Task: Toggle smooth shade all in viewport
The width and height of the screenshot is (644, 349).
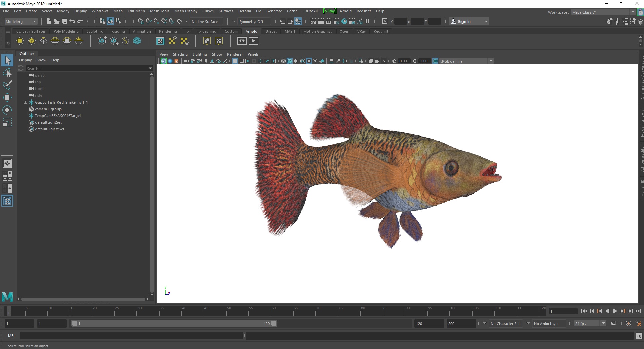Action: 290,61
